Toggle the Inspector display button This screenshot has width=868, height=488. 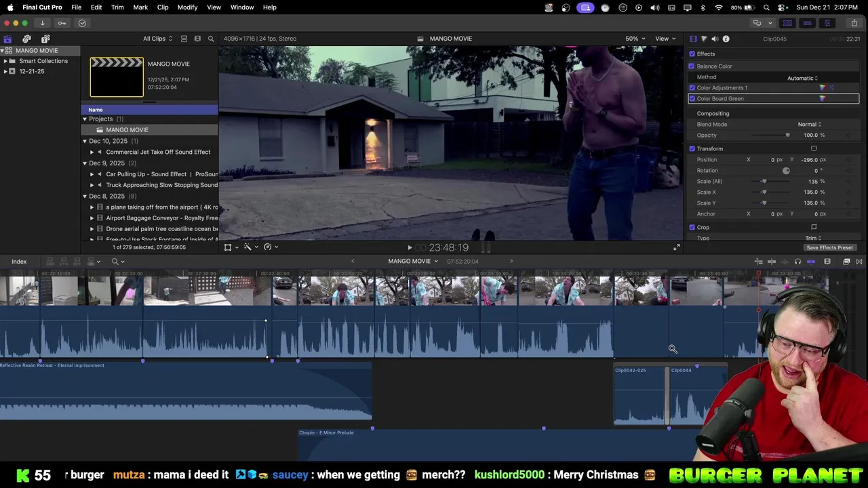click(827, 23)
